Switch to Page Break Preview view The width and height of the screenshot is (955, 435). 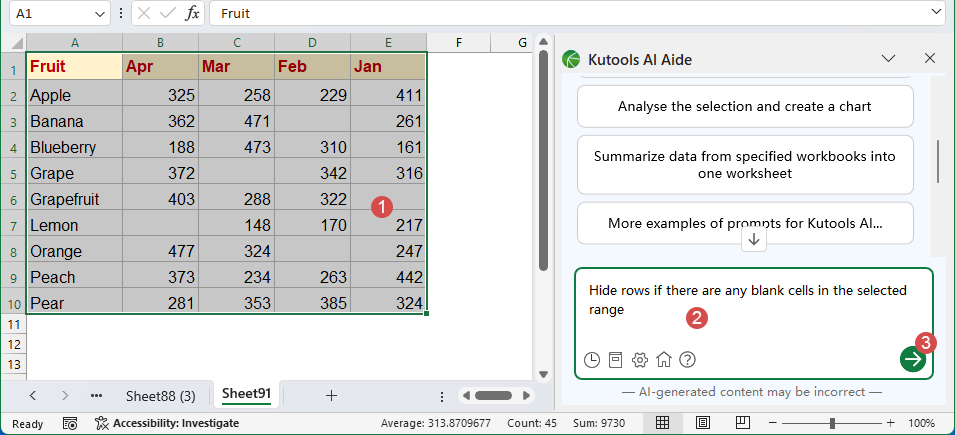(741, 423)
